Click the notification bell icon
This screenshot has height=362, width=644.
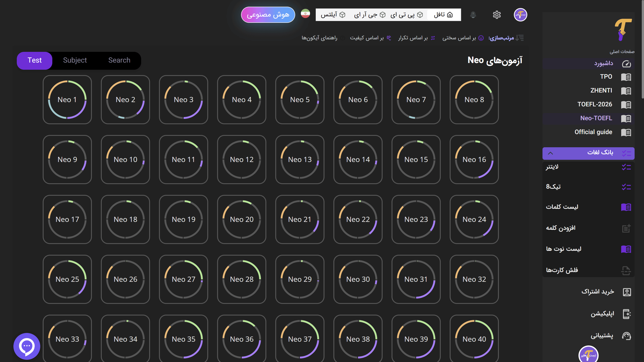(473, 15)
